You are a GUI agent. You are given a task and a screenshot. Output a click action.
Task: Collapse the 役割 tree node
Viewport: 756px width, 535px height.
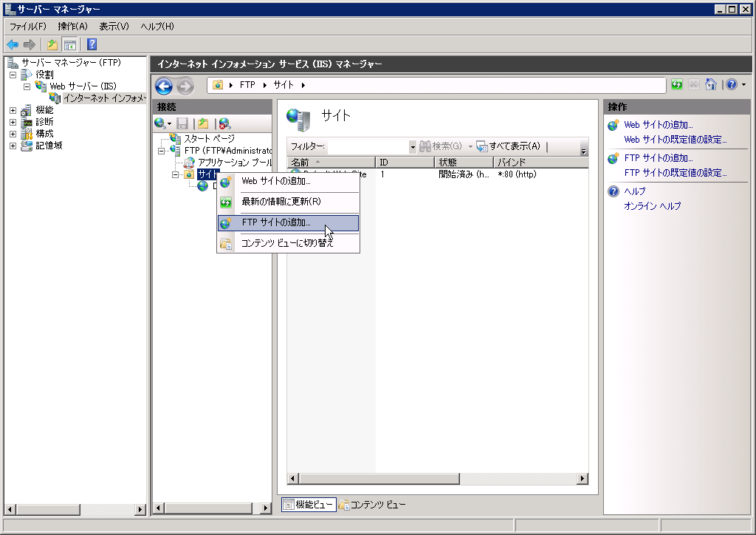[x=13, y=75]
